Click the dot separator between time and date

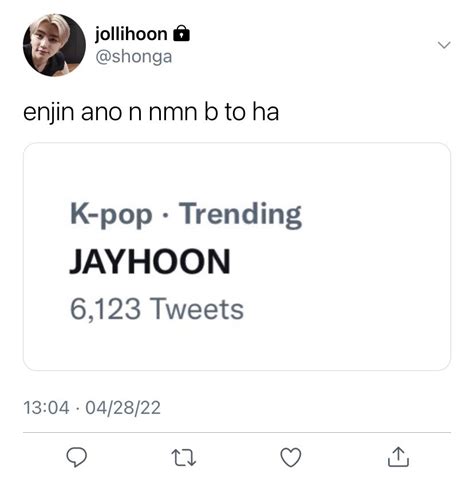tap(77, 408)
